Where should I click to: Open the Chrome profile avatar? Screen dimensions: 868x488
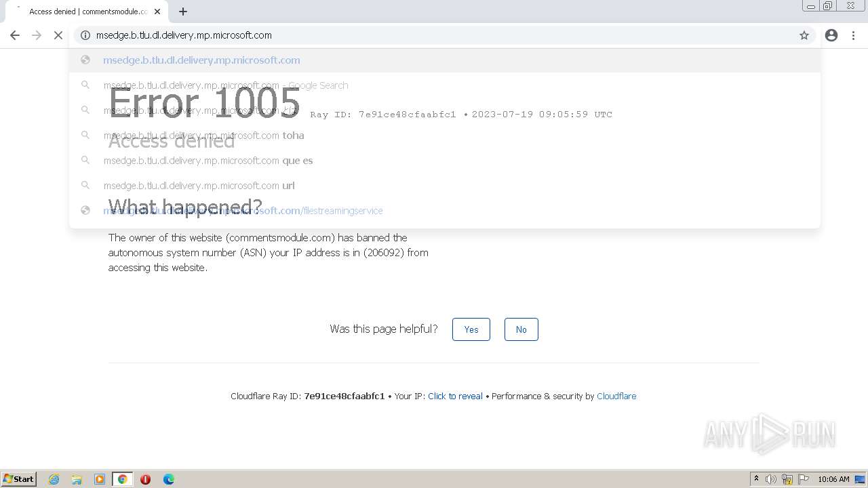click(831, 35)
